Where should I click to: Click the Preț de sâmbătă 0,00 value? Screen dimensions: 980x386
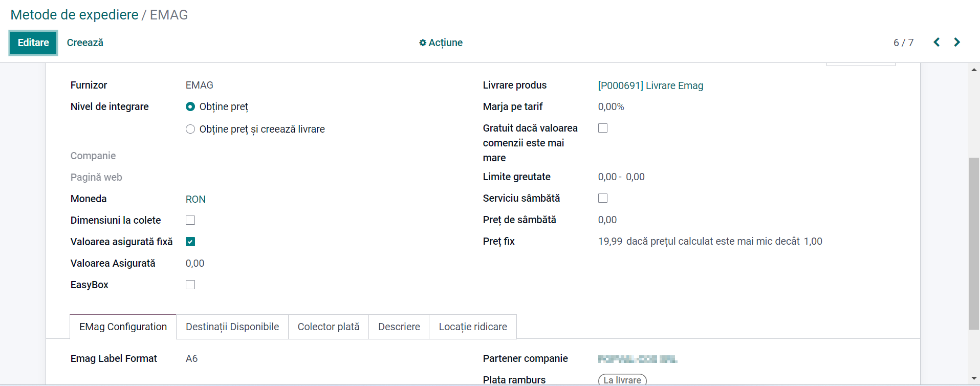pos(607,220)
